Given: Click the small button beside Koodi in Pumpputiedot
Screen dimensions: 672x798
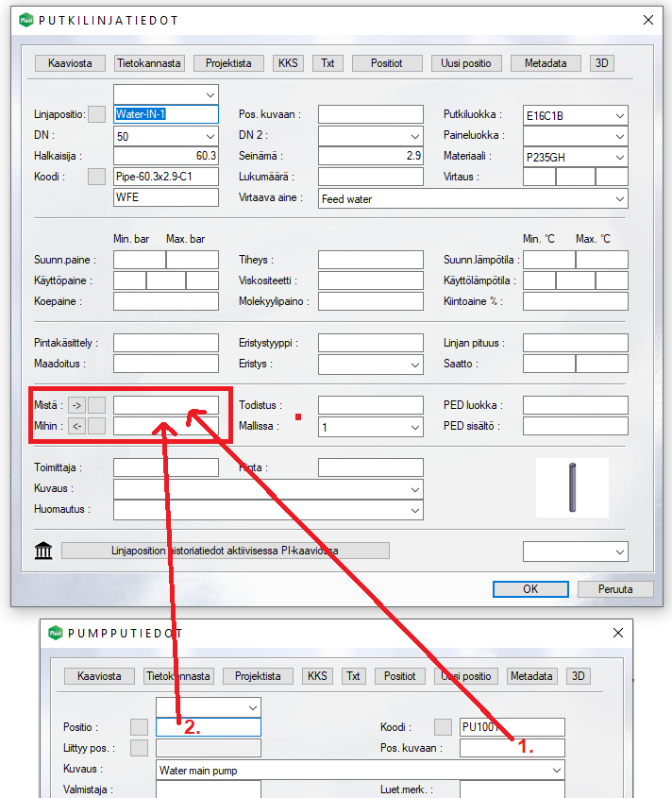Looking at the screenshot, I should click(x=443, y=727).
